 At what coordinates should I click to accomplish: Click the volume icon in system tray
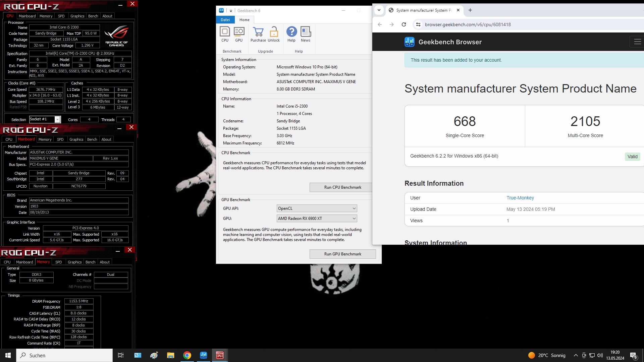pyautogui.click(x=600, y=355)
